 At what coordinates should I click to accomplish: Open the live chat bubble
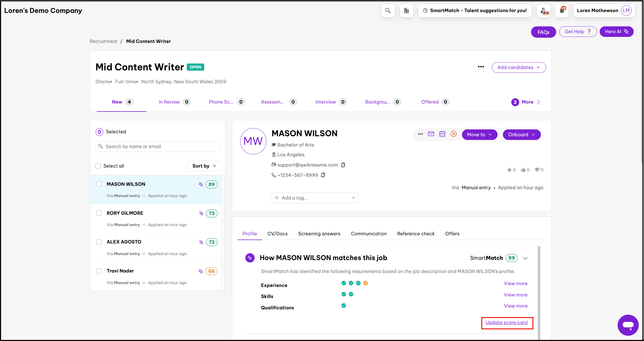coord(628,325)
